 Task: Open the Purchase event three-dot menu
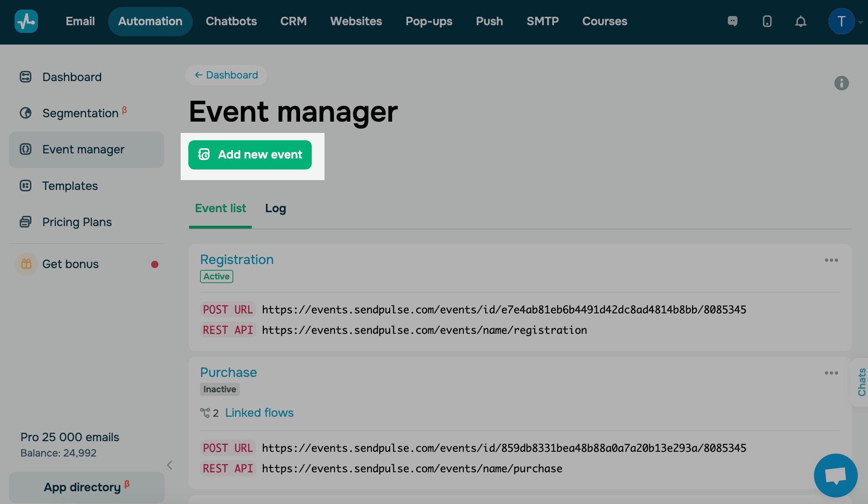click(x=831, y=373)
